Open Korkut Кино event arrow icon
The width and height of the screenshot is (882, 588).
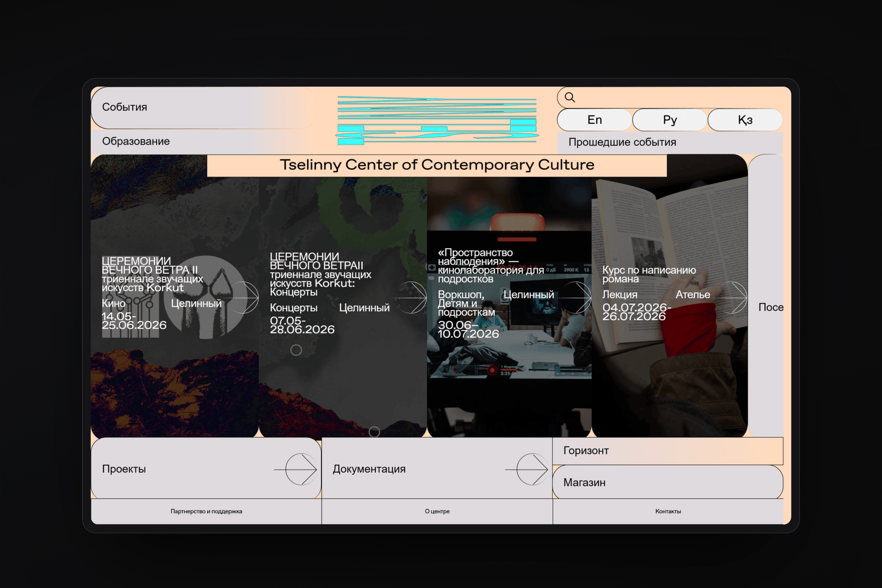click(x=243, y=298)
